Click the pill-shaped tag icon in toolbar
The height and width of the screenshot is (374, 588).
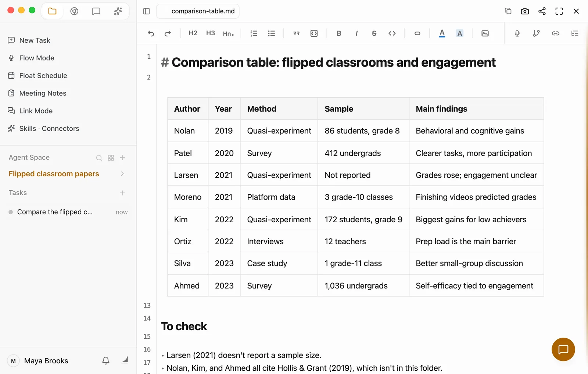coord(417,33)
